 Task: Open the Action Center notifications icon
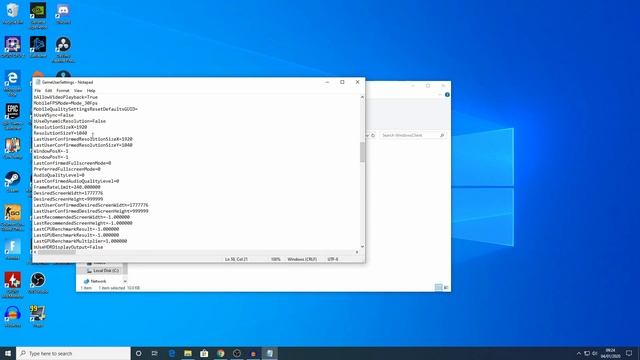(629, 353)
